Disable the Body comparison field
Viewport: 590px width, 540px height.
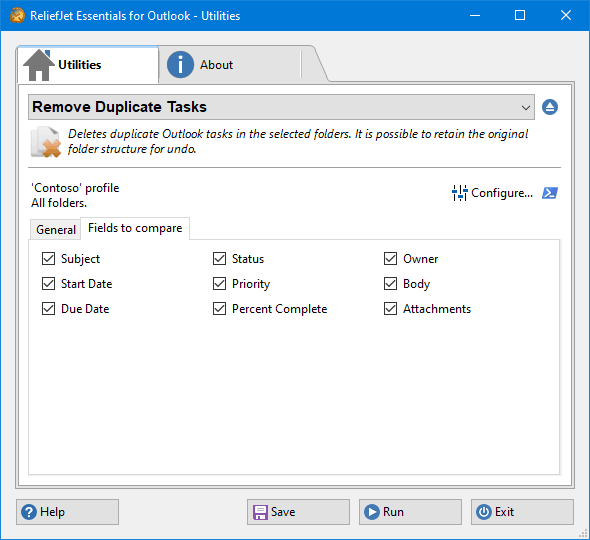point(391,284)
